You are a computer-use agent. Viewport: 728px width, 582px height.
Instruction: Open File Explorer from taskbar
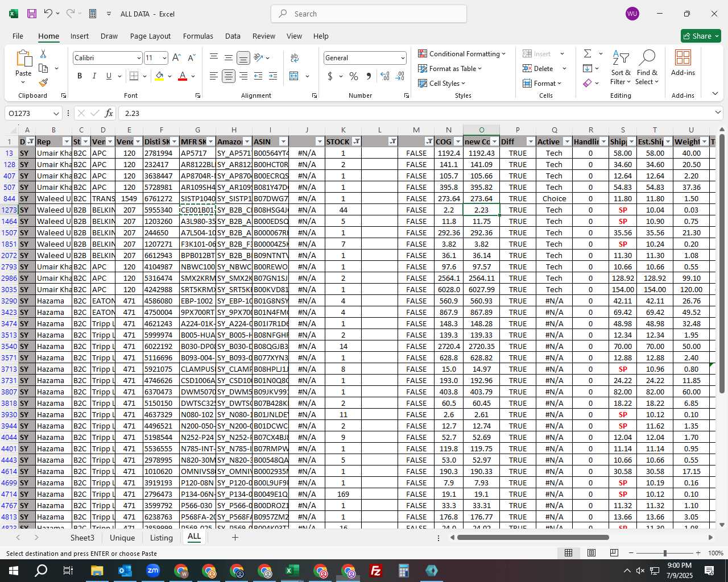tap(97, 571)
